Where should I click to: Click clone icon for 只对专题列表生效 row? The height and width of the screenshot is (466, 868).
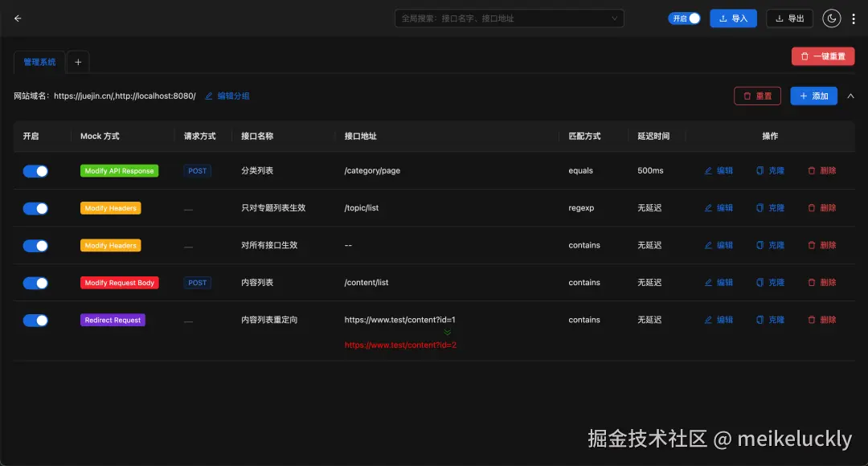759,207
